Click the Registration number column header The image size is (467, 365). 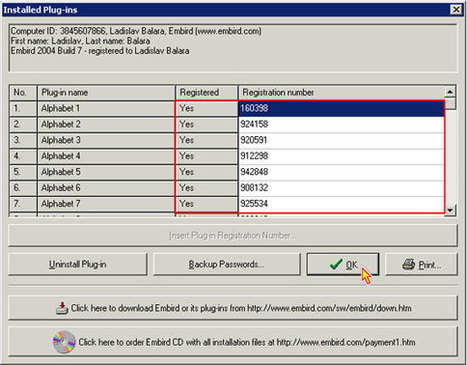point(341,92)
